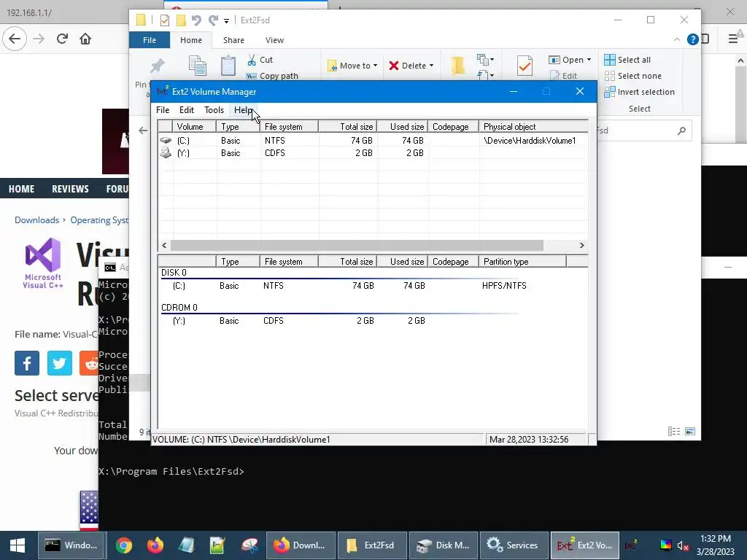This screenshot has width=747, height=560.
Task: Click the Explorer back navigation arrow
Action: point(143,130)
